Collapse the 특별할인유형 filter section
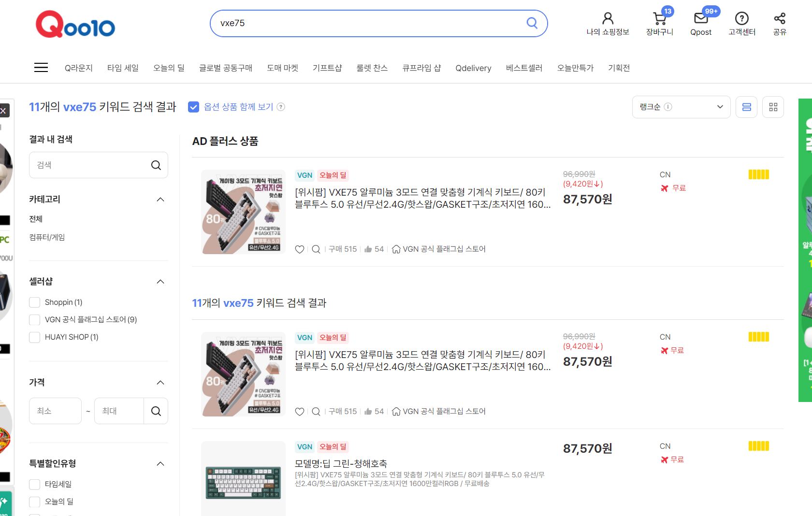Image resolution: width=812 pixels, height=516 pixels. [160, 464]
